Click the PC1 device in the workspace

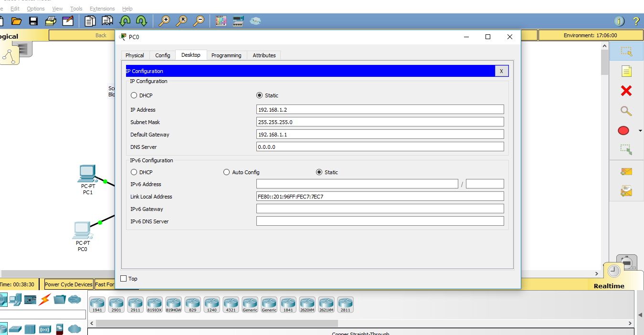(87, 175)
